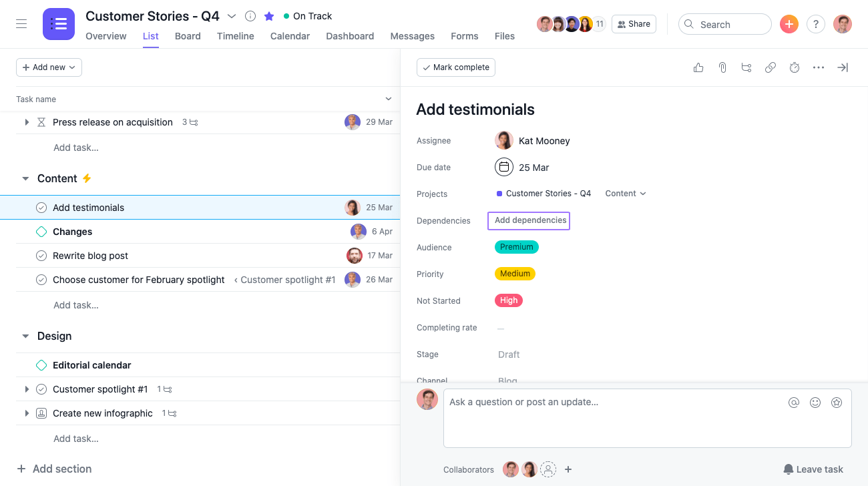The width and height of the screenshot is (868, 486).
Task: Start the timer with the stopwatch icon
Action: (794, 67)
